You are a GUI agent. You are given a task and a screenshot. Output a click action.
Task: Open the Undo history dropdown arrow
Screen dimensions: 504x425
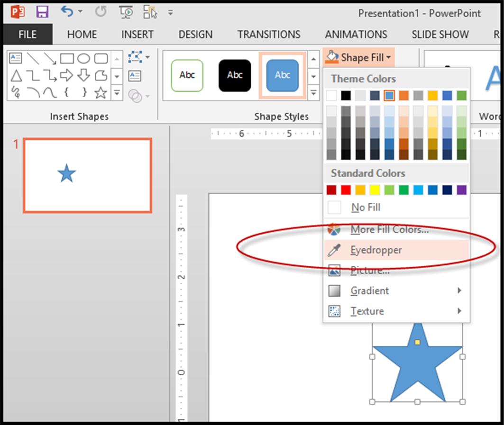pyautogui.click(x=80, y=12)
